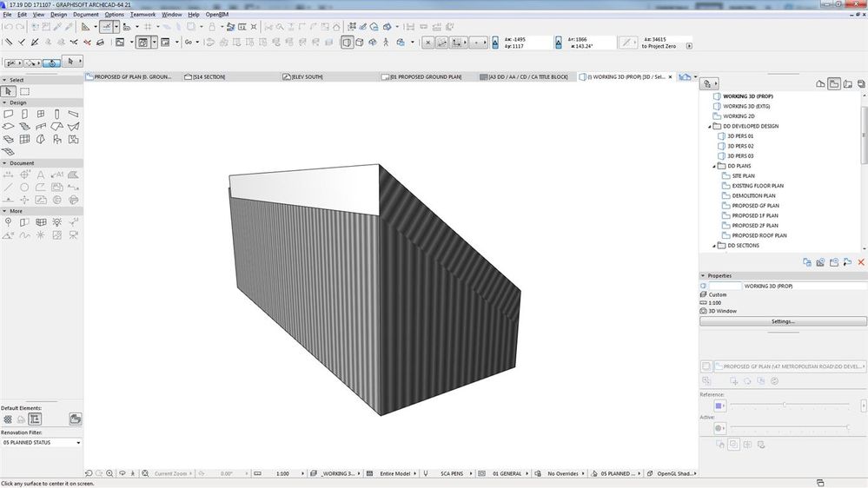Click the Settings... button
The height and width of the screenshot is (488, 868).
click(782, 321)
